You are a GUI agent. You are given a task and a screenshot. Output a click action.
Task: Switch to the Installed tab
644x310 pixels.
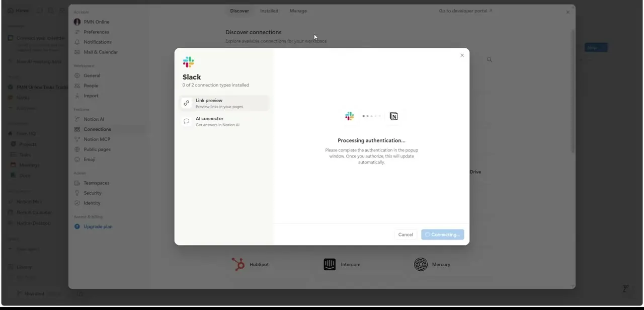(269, 11)
